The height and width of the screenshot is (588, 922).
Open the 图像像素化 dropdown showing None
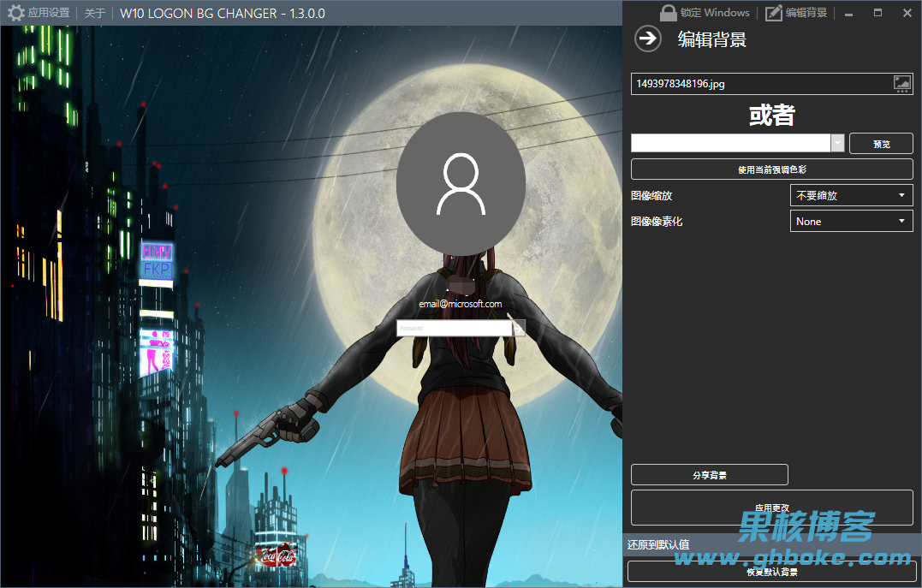coord(851,222)
